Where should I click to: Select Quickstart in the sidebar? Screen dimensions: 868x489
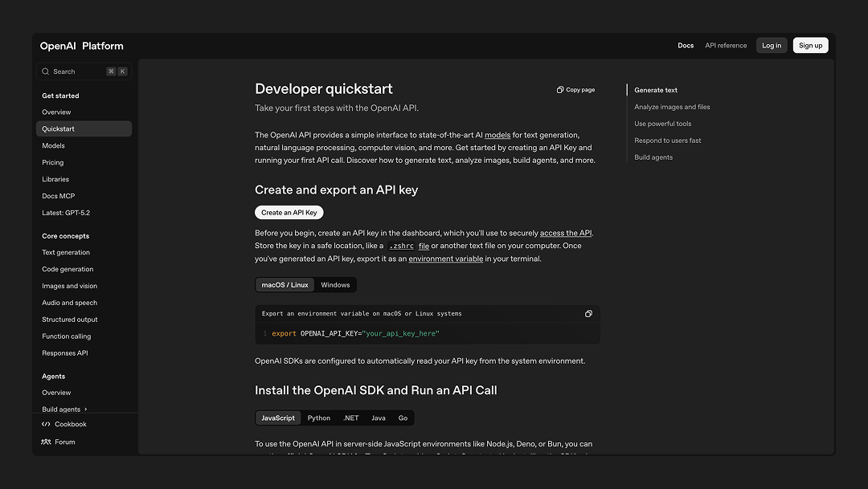coord(84,129)
